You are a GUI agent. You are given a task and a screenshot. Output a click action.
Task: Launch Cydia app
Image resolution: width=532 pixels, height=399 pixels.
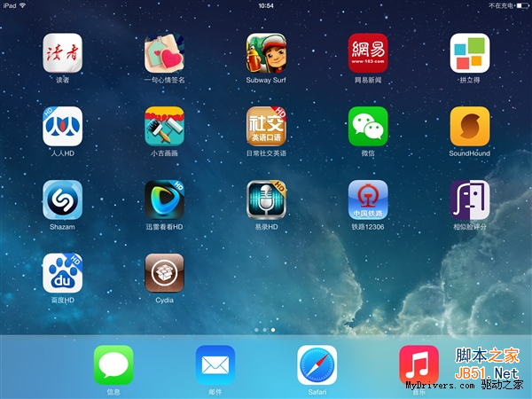tap(164, 273)
